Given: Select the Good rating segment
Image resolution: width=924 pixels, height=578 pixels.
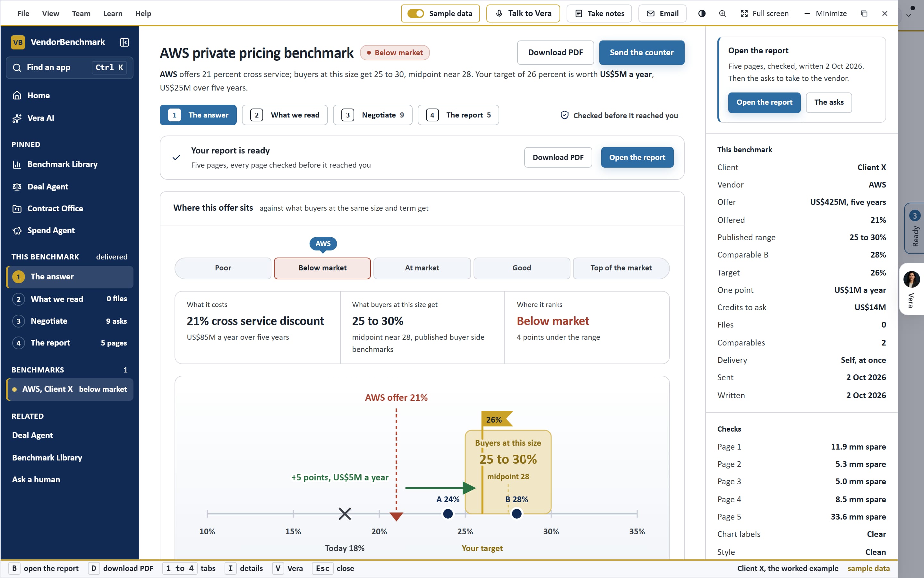Looking at the screenshot, I should coord(522,268).
